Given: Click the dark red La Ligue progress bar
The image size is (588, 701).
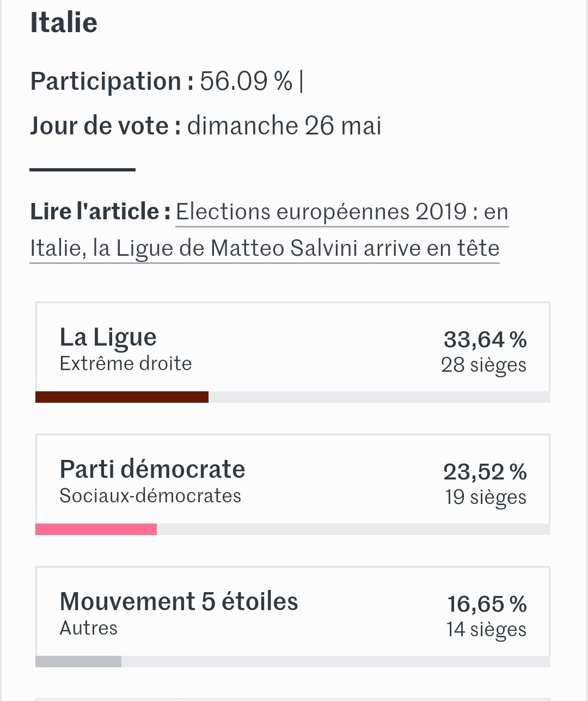Looking at the screenshot, I should (x=122, y=397).
